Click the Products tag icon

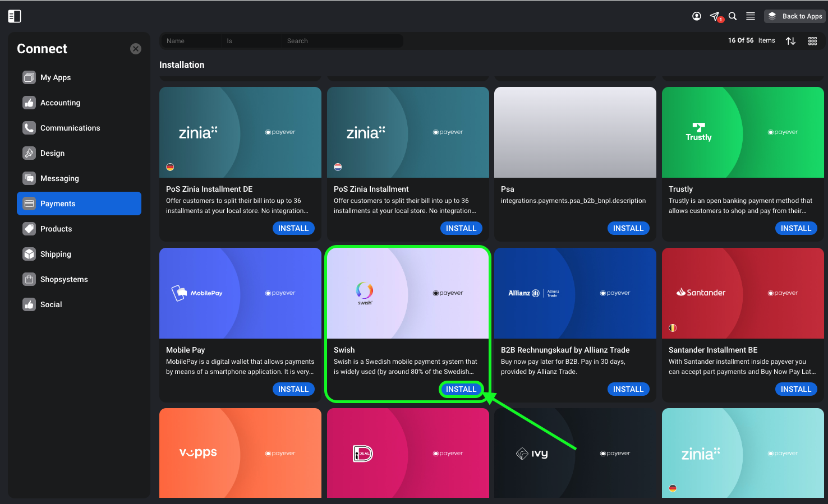29,229
